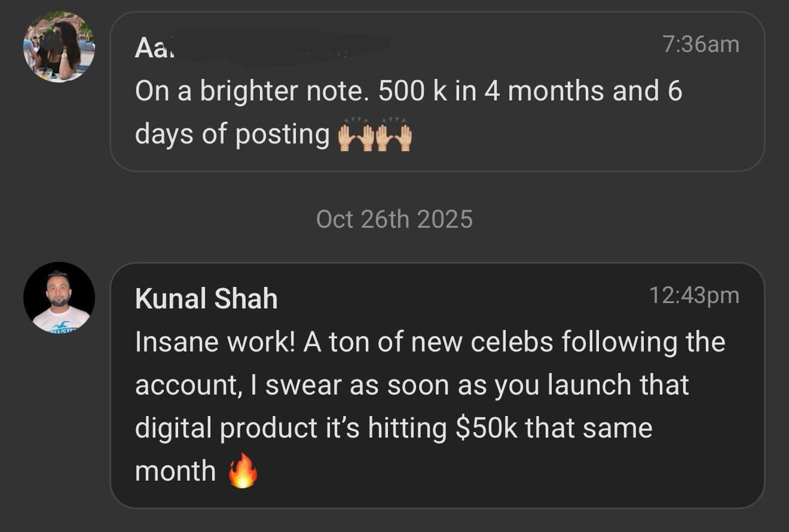Click the Kunal Shah sender name
Viewport: 789px width, 532px height.
(x=206, y=298)
